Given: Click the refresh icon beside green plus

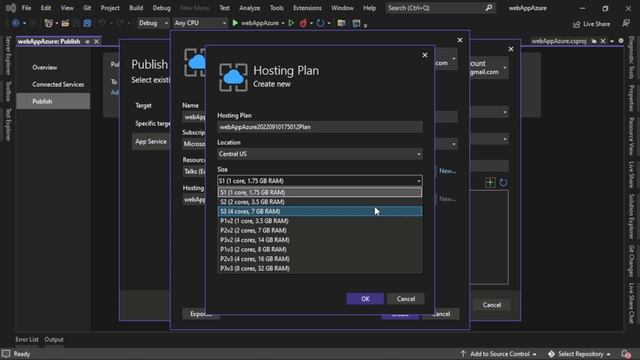Looking at the screenshot, I should click(503, 182).
